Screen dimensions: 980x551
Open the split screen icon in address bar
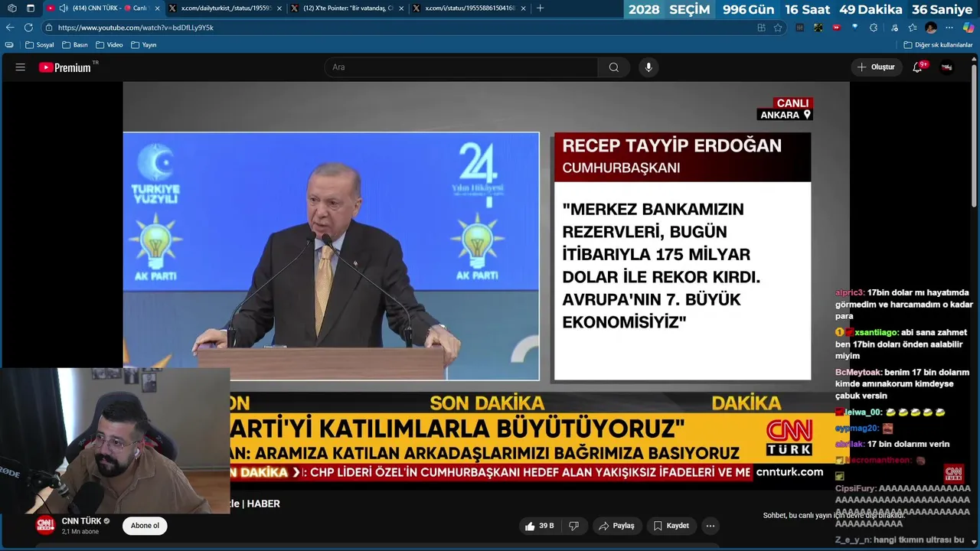point(761,28)
